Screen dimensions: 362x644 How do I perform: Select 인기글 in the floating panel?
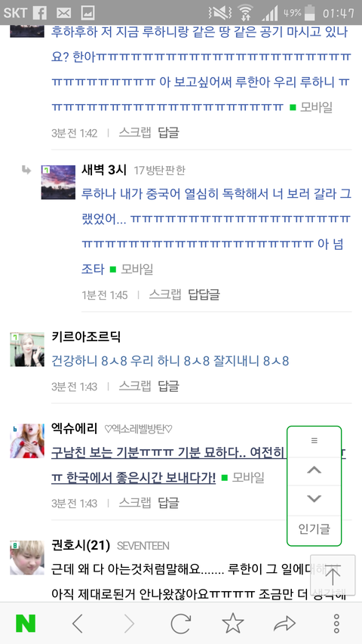314,529
